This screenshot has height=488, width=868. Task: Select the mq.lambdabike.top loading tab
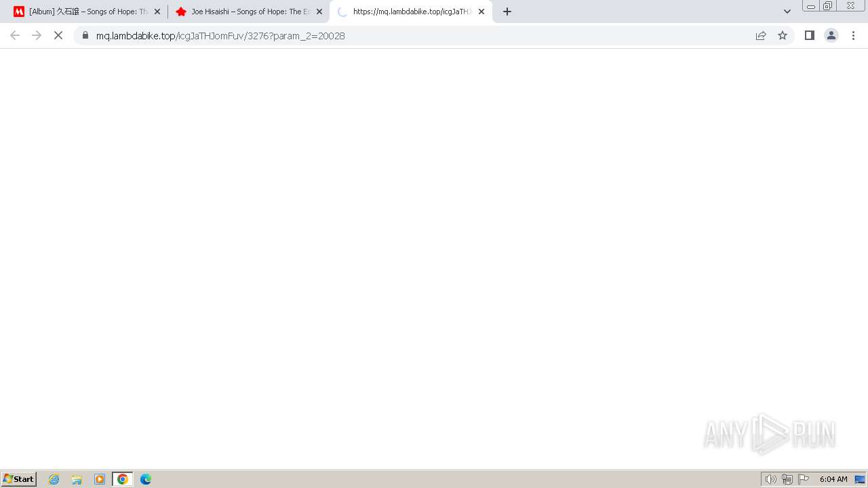[410, 12]
